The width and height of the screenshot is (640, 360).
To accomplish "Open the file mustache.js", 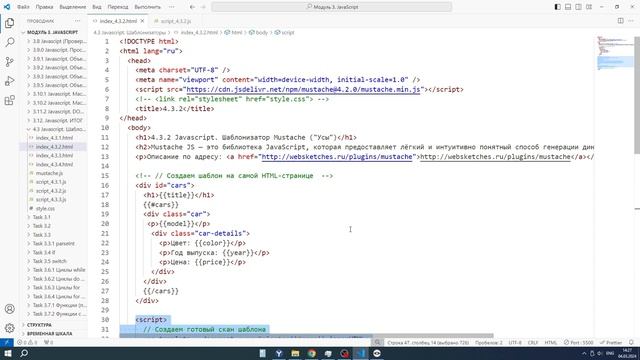I will [x=49, y=173].
